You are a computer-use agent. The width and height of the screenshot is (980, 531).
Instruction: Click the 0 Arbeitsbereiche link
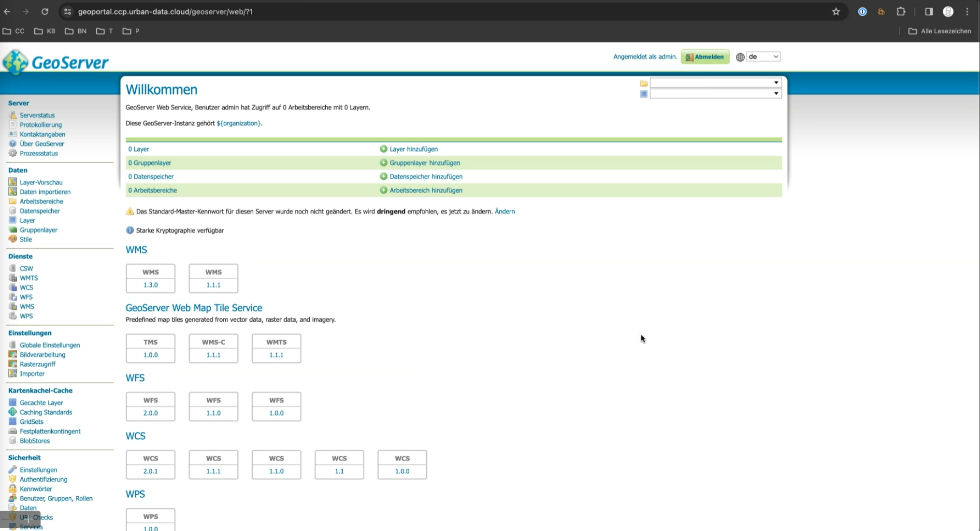pyautogui.click(x=153, y=190)
